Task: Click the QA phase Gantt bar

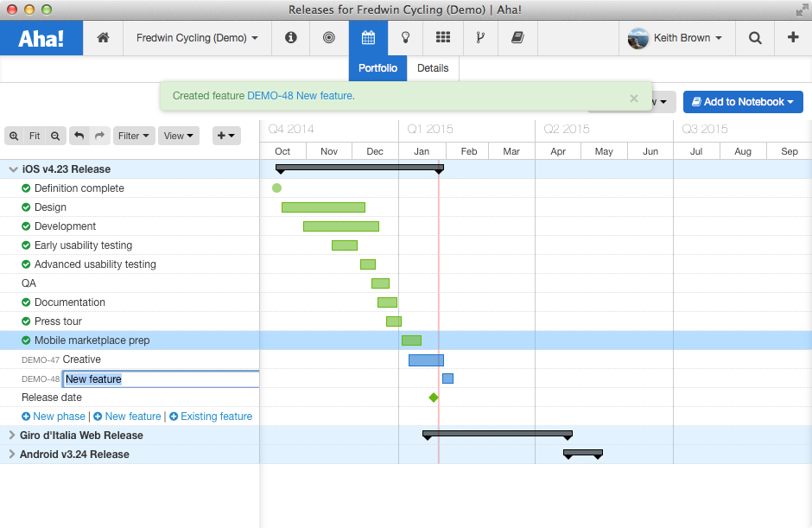Action: click(381, 283)
